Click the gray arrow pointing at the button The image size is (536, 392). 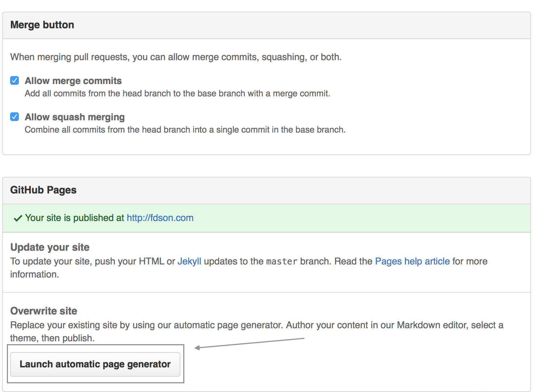pyautogui.click(x=249, y=343)
